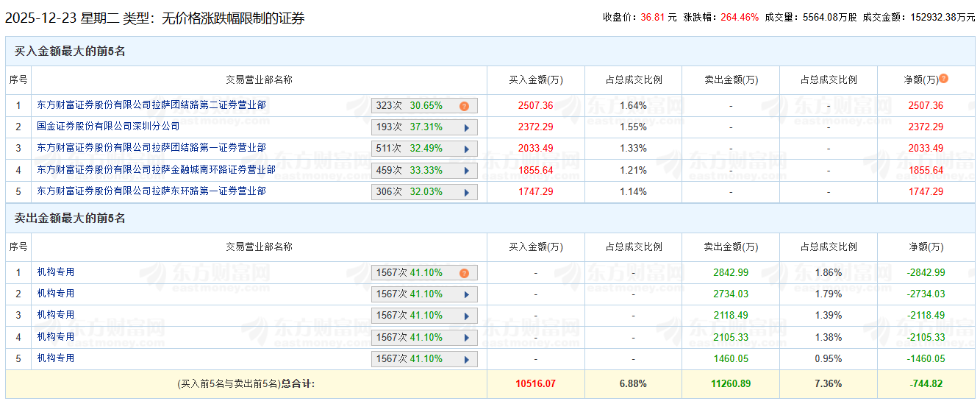
Task: Click the help icon beside 净额(万) header
Action: click(x=943, y=79)
